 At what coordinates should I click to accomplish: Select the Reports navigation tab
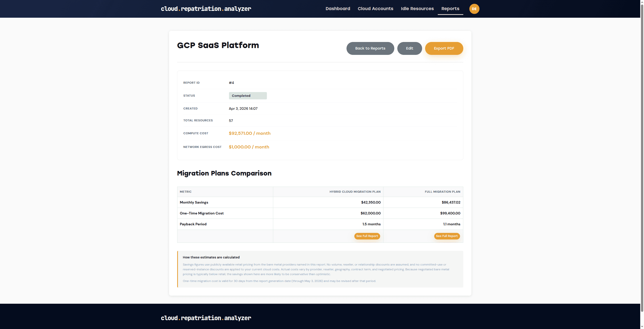point(450,9)
